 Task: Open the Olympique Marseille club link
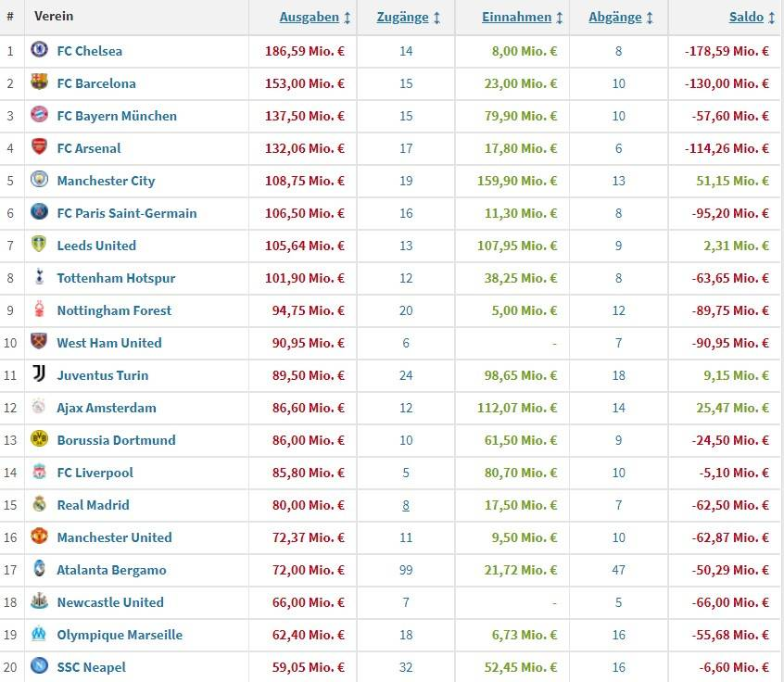pos(120,635)
